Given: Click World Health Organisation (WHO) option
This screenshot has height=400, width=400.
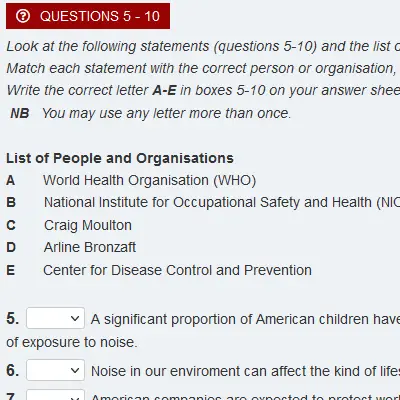Looking at the screenshot, I should (149, 180).
